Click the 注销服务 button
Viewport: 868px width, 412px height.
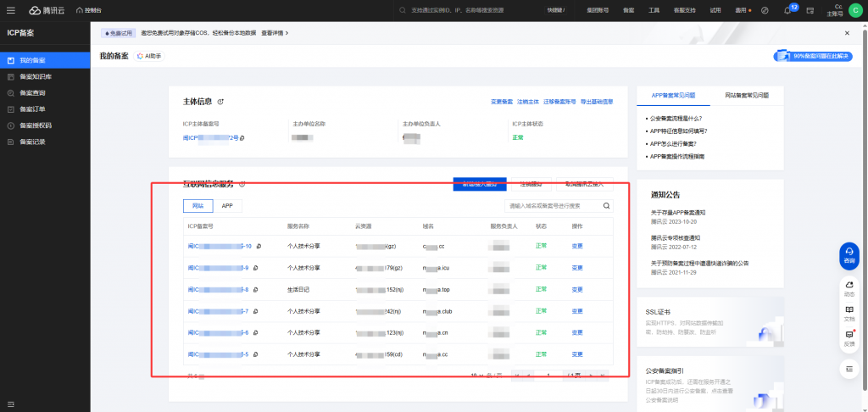click(531, 184)
